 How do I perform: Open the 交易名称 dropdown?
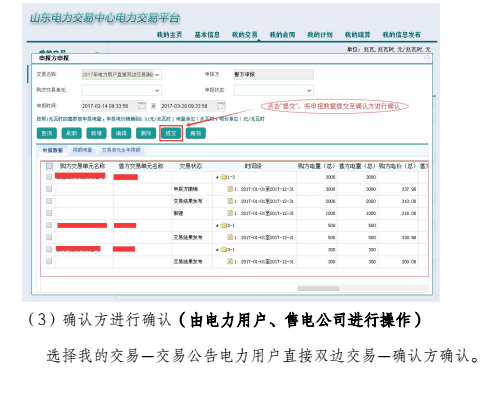point(121,74)
